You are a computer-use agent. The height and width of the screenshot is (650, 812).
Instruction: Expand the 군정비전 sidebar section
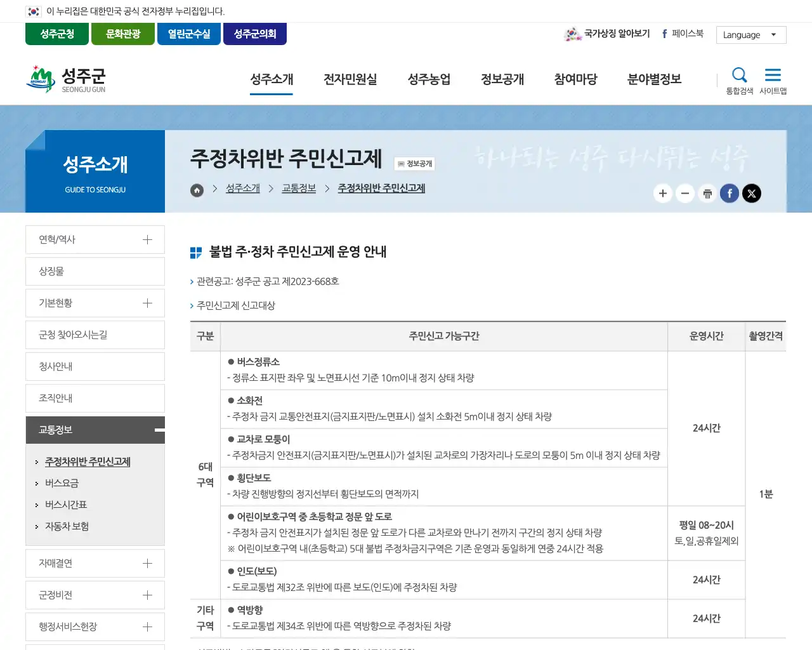click(147, 595)
